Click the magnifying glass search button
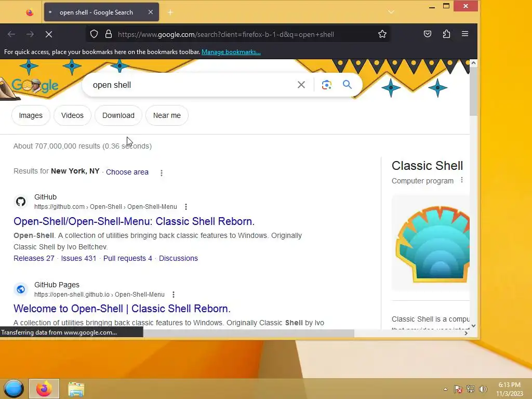 [347, 85]
